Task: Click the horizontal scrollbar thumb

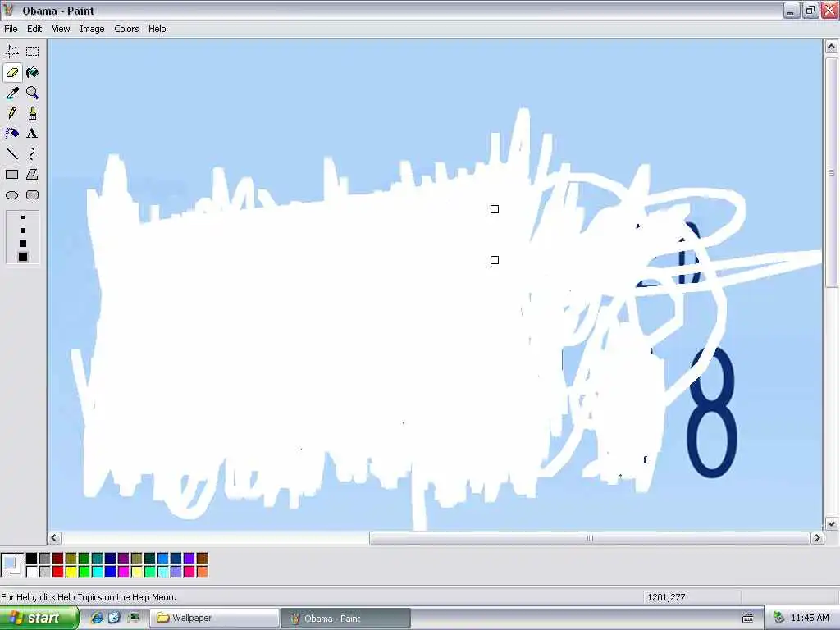Action: pos(590,538)
